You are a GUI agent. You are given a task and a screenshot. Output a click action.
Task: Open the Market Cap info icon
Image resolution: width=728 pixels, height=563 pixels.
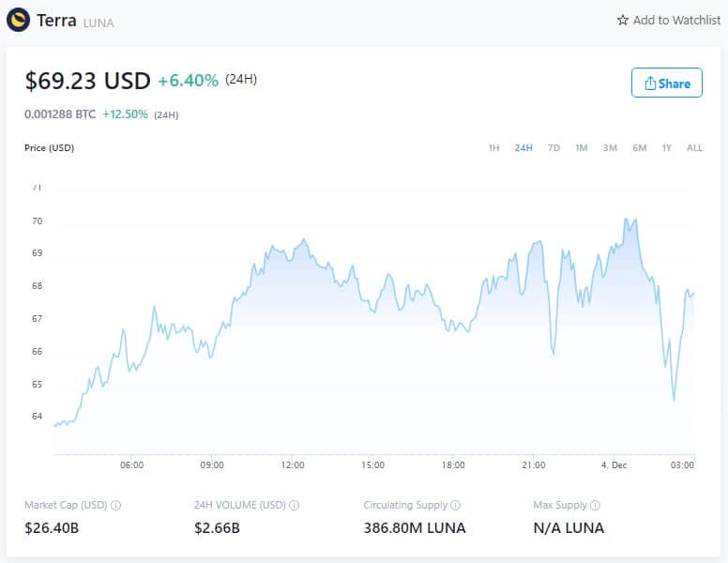[x=116, y=505]
